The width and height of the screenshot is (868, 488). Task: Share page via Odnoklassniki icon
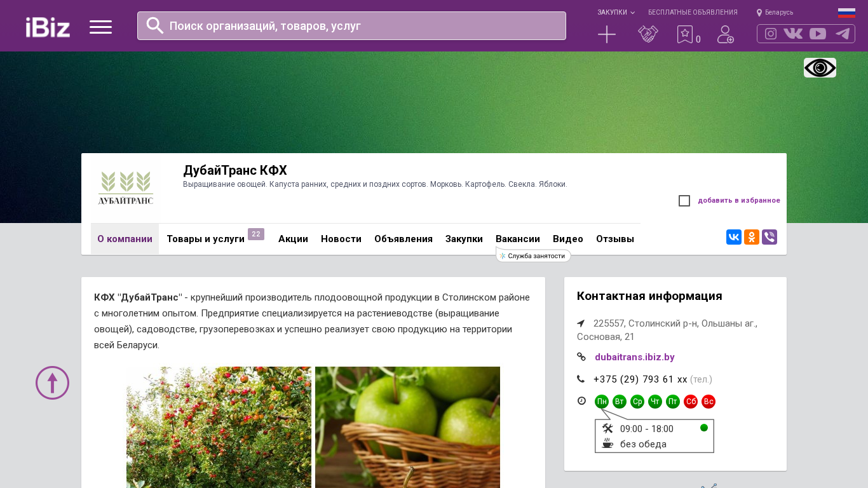[x=752, y=237]
